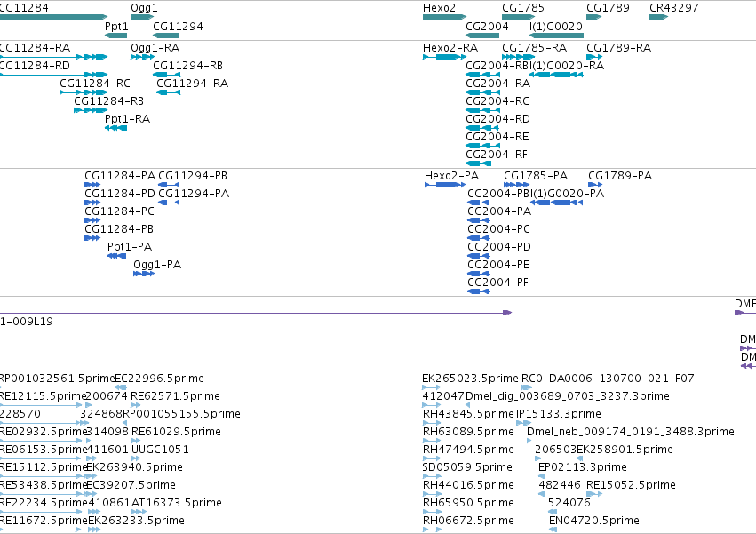This screenshot has width=756, height=534.
Task: Click the CG1789-PA protein label
Action: [x=620, y=176]
